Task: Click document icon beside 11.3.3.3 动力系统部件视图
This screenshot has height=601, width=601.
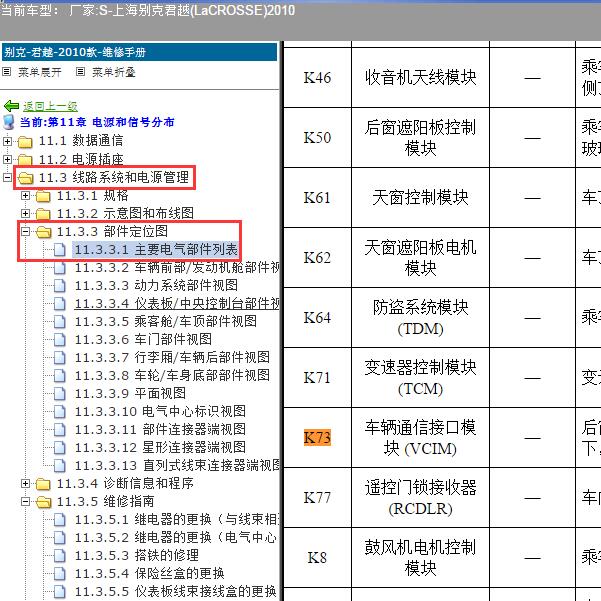Action: click(60, 285)
